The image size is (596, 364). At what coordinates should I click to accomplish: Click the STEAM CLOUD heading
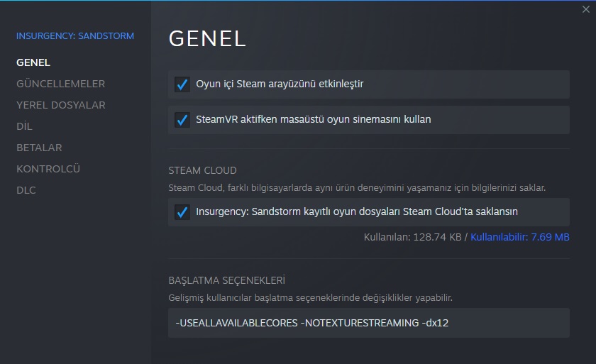point(202,170)
